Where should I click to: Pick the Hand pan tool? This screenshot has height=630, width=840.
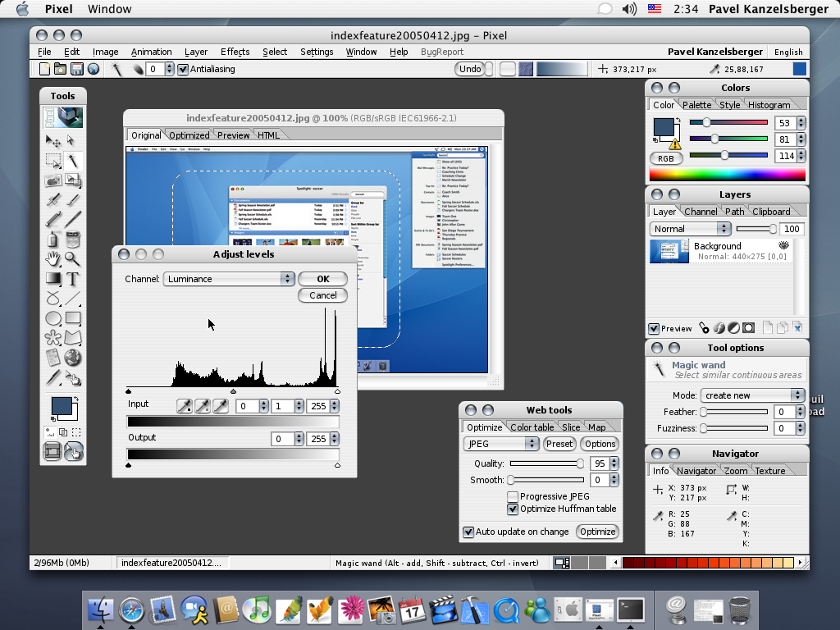coord(53,258)
